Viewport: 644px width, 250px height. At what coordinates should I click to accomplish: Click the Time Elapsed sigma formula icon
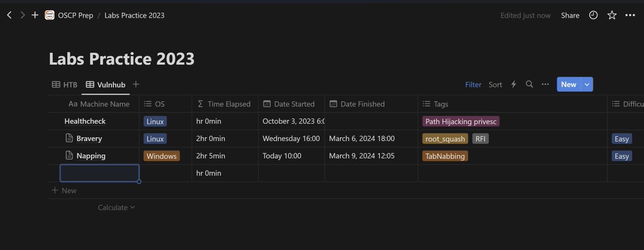(201, 104)
